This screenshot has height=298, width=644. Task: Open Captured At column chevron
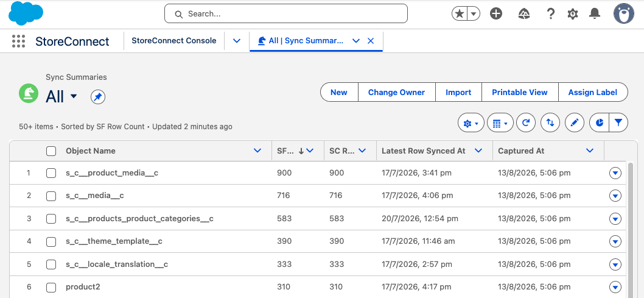point(590,151)
